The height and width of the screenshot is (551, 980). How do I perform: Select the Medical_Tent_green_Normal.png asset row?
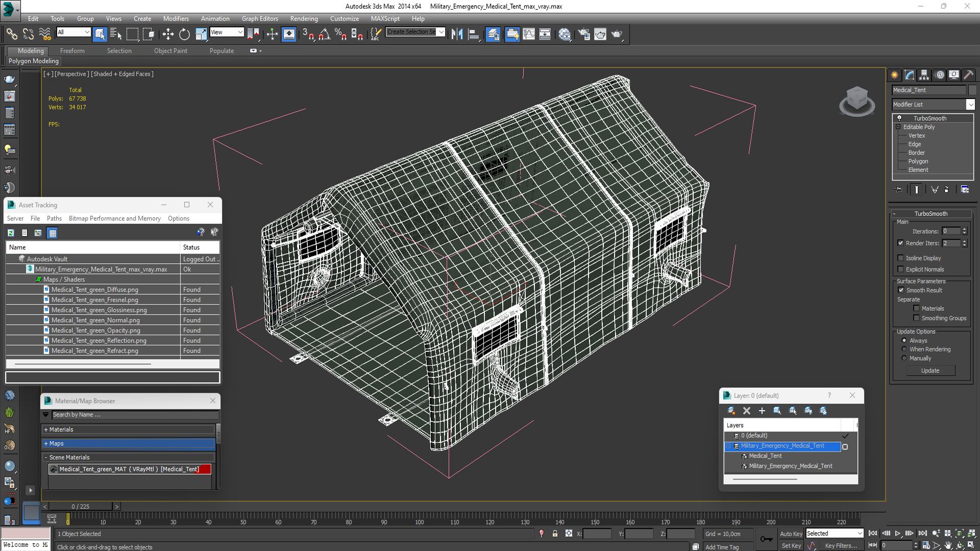[x=95, y=320]
